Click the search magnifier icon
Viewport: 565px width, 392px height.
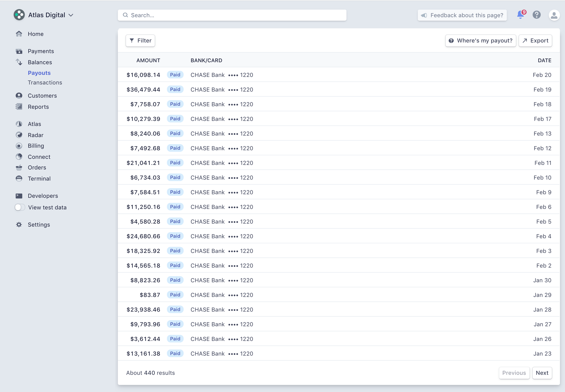point(125,15)
